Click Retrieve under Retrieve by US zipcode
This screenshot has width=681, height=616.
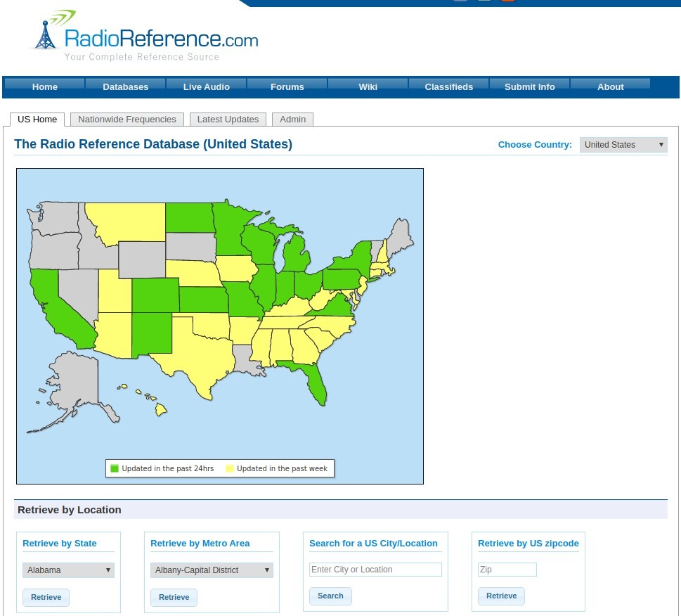501,596
